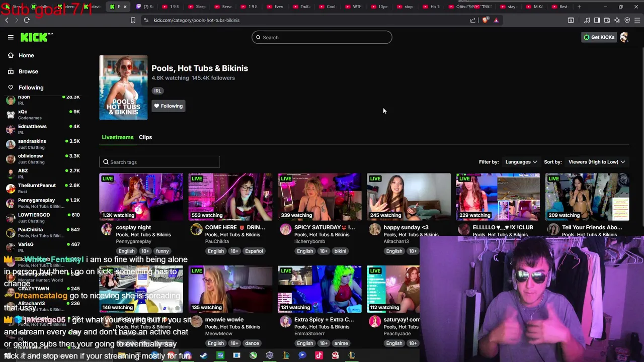
Task: Open the meowie wowie stream thumbnail
Action: coord(230,289)
